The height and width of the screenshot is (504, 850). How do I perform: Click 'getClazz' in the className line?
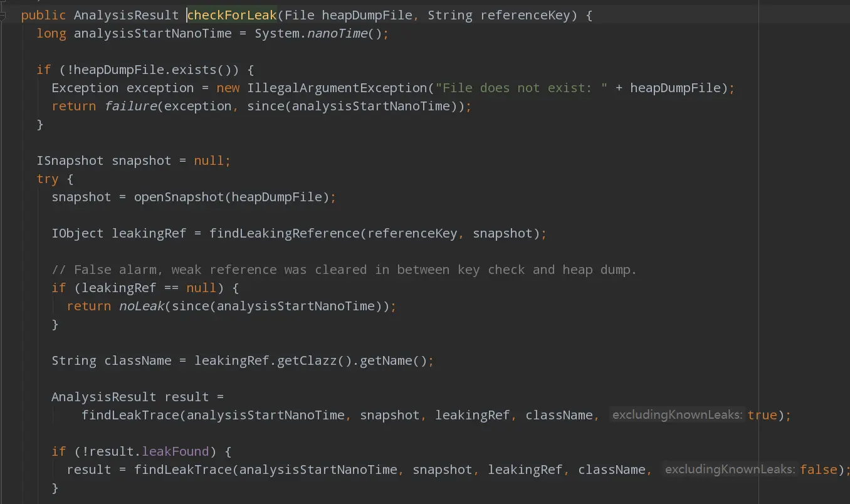(x=307, y=360)
